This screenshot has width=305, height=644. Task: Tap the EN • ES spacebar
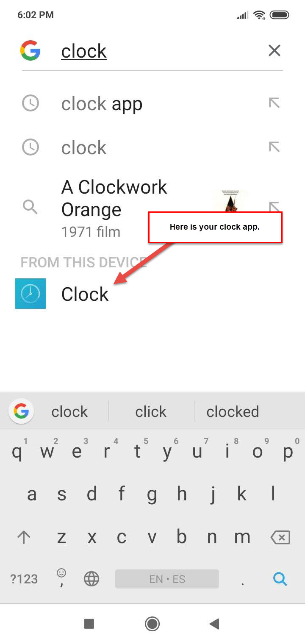167,578
